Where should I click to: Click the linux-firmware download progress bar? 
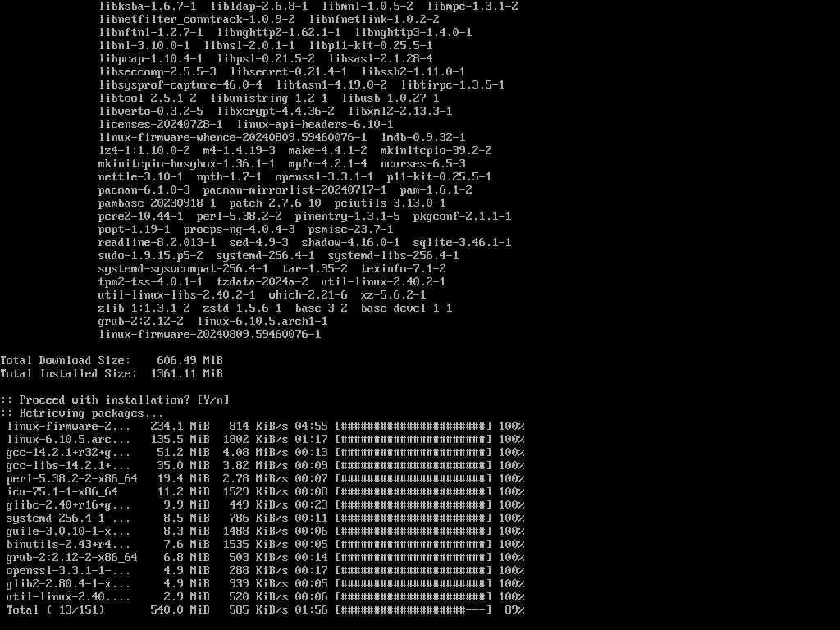pos(413,427)
